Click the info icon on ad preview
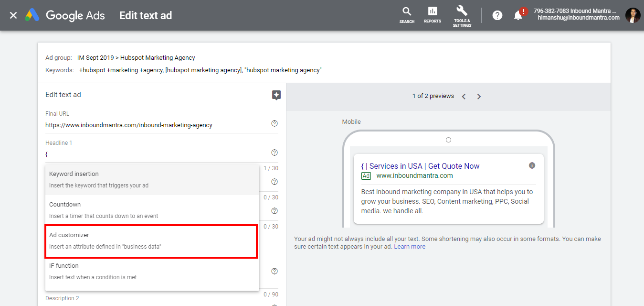Image resolution: width=644 pixels, height=306 pixels. pyautogui.click(x=532, y=165)
